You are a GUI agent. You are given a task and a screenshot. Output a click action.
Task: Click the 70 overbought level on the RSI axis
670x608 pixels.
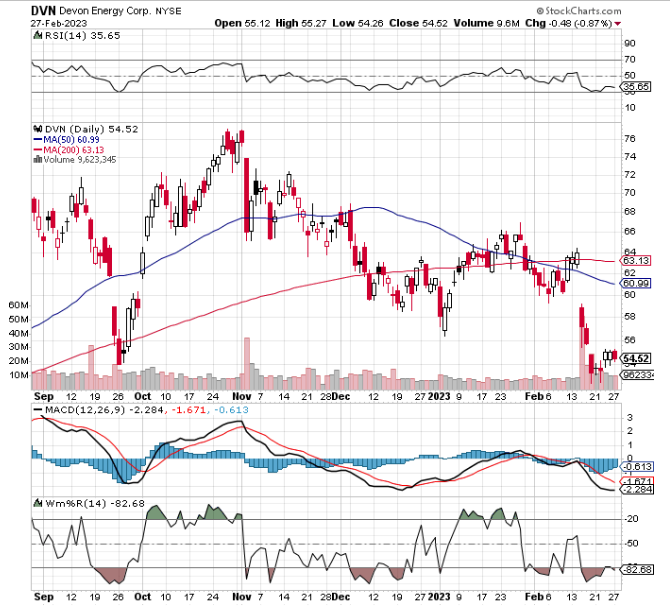pos(629,59)
